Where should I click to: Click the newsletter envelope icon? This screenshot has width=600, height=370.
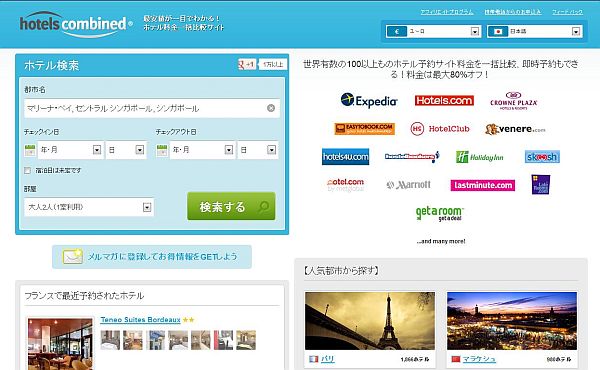coord(72,257)
